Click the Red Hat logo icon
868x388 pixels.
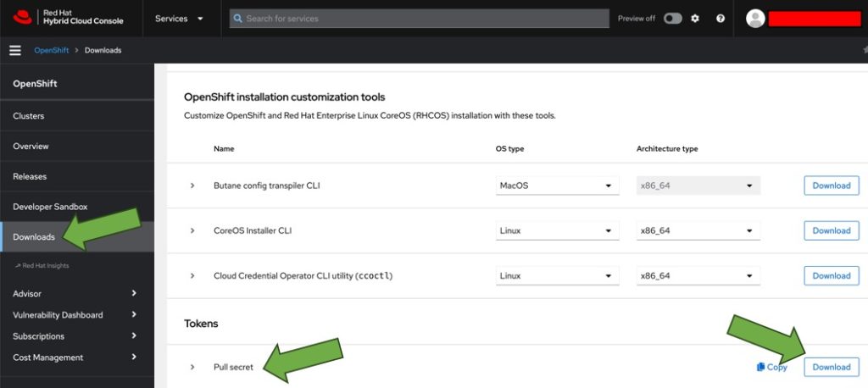(23, 18)
